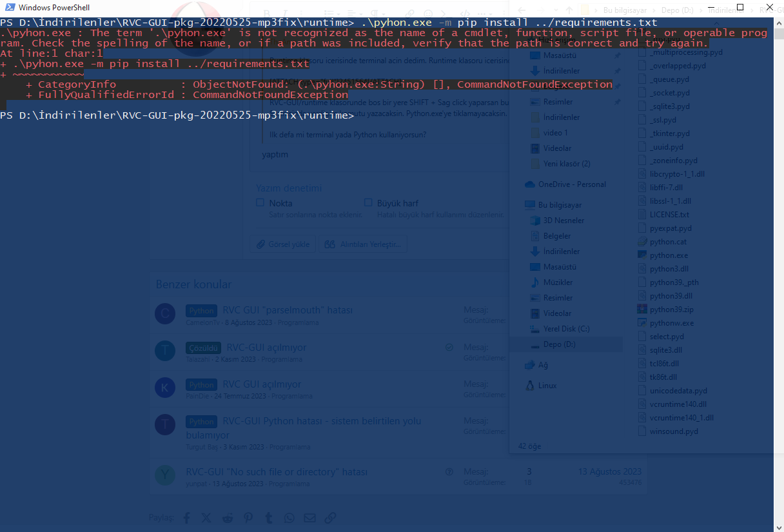Image resolution: width=784 pixels, height=532 pixels.
Task: Open thread RVC-GUI "No such file or directory" hatası
Action: pos(277,472)
